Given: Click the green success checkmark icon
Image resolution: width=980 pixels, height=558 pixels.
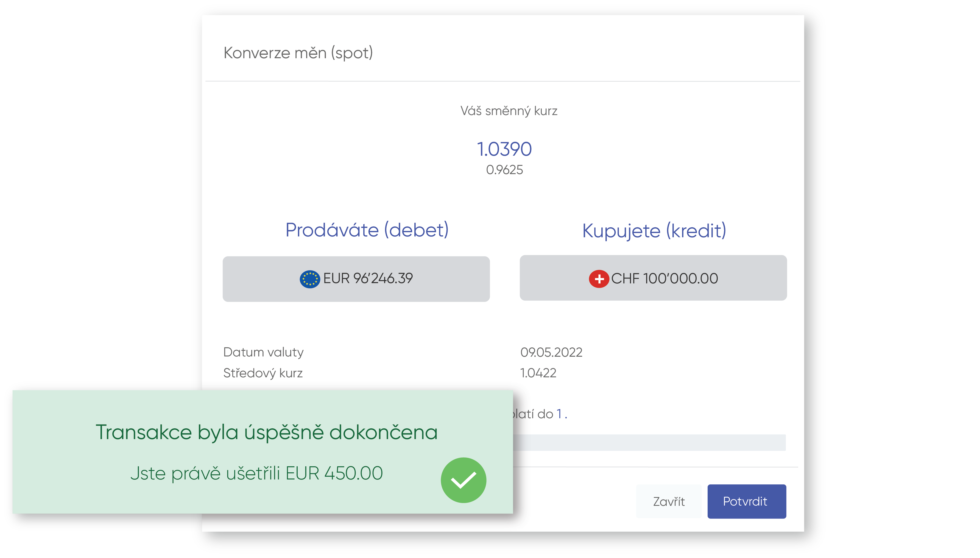Looking at the screenshot, I should point(463,480).
